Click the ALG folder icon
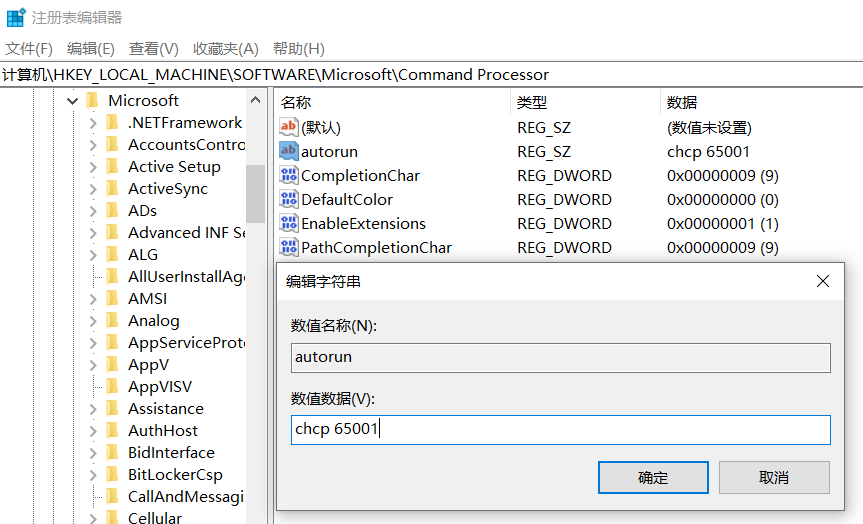The height and width of the screenshot is (524, 863). (x=112, y=254)
